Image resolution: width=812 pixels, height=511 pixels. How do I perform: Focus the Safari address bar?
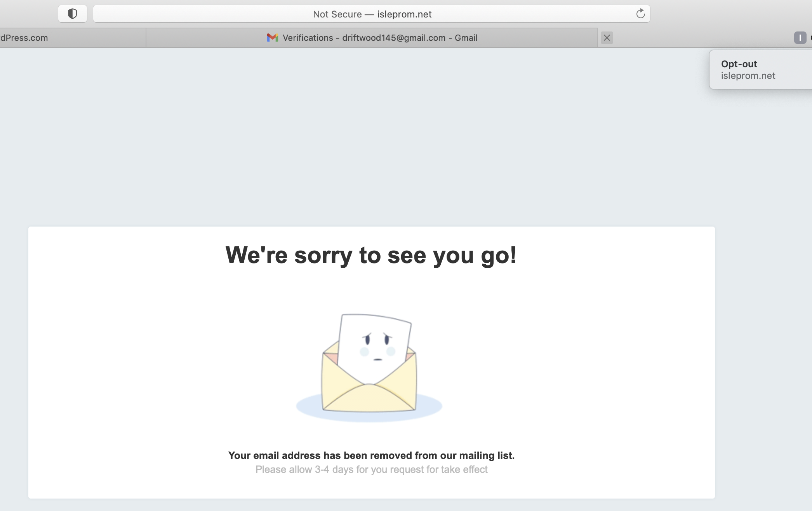(x=372, y=14)
